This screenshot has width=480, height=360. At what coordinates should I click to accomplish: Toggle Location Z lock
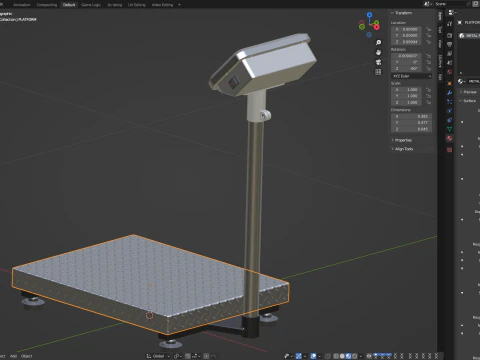(428, 42)
